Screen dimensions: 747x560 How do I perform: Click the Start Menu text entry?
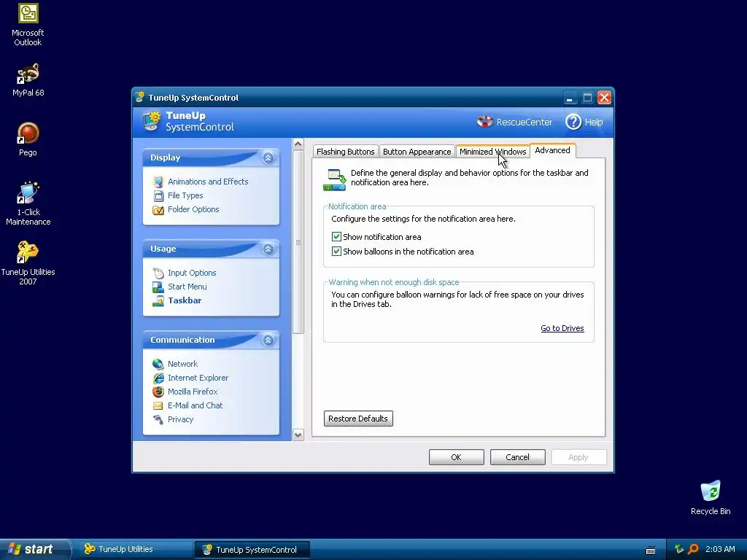(x=187, y=287)
